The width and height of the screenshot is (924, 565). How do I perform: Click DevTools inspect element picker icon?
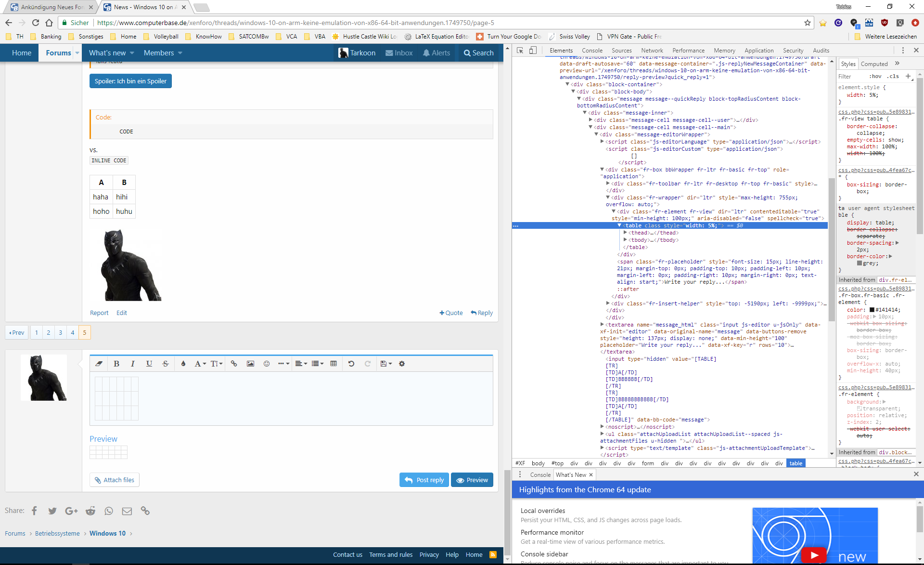tap(520, 50)
